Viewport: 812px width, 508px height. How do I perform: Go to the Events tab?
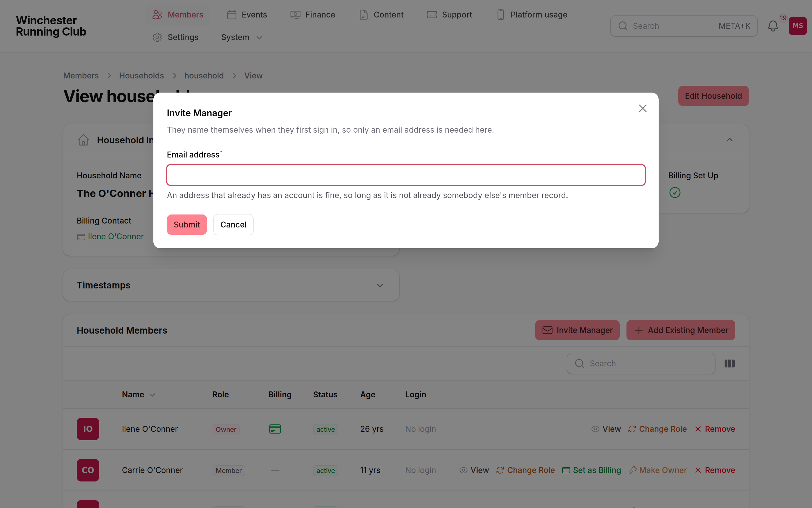(247, 15)
